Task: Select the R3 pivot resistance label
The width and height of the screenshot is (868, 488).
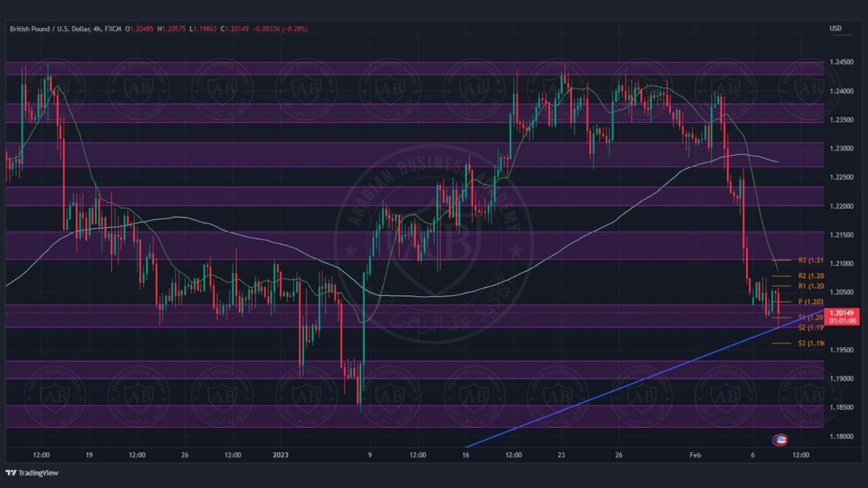Action: 810,260
